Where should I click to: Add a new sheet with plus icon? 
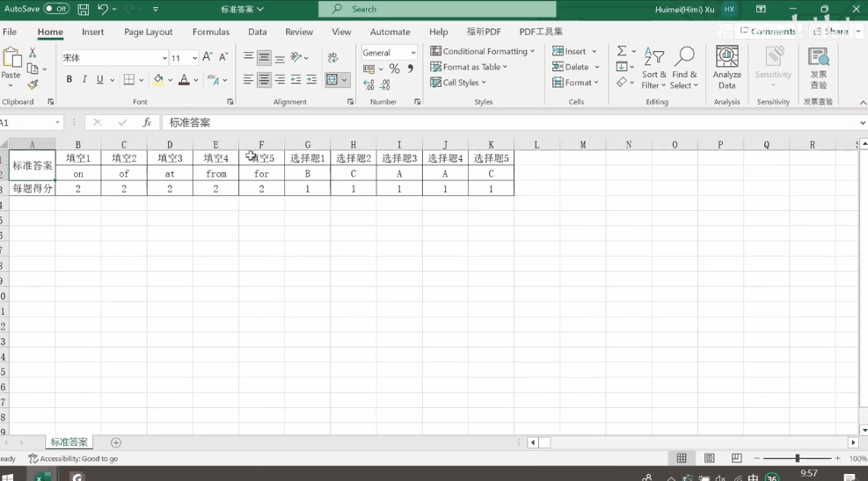coord(116,442)
